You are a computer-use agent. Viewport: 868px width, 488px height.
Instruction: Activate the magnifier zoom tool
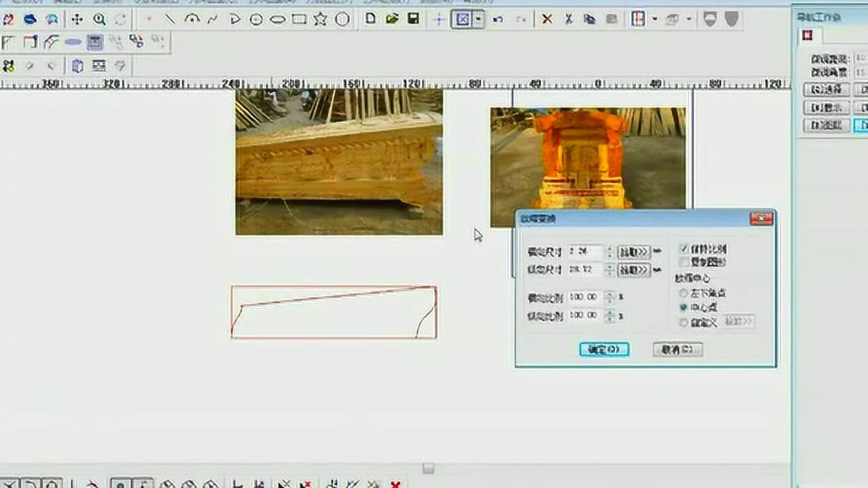point(99,20)
